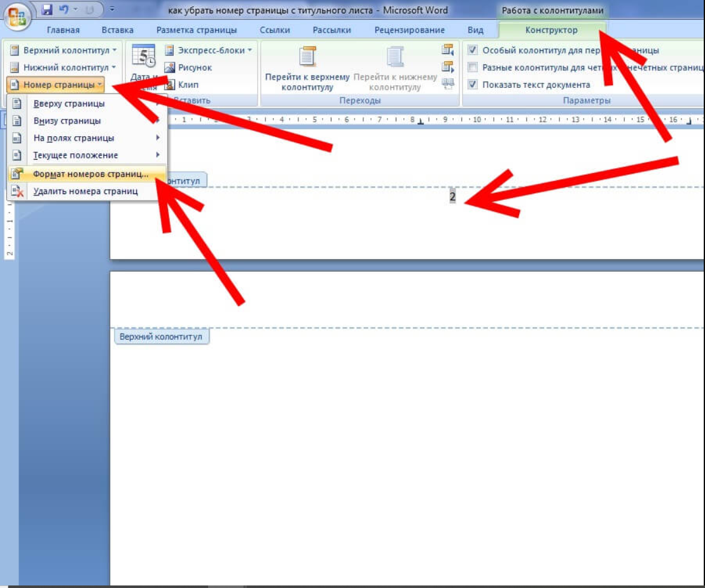
Task: Click the horizontal ruler at mark 10
Action: [x=477, y=120]
